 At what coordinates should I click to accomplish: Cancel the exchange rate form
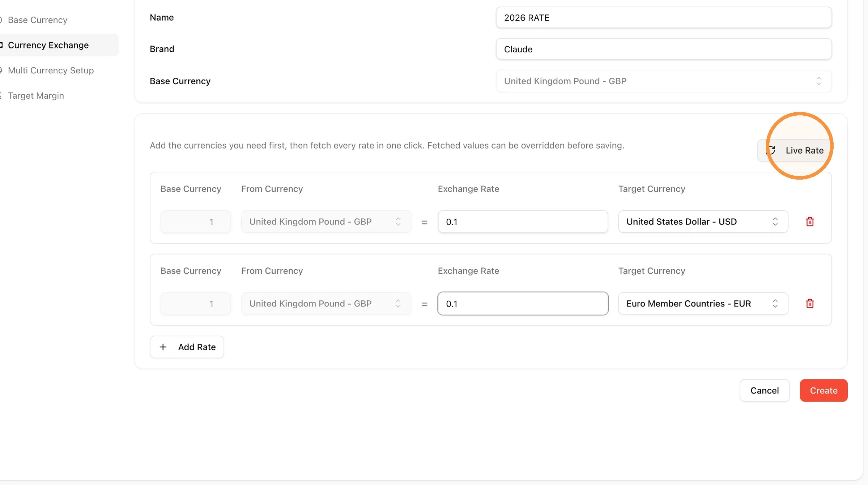tap(765, 390)
